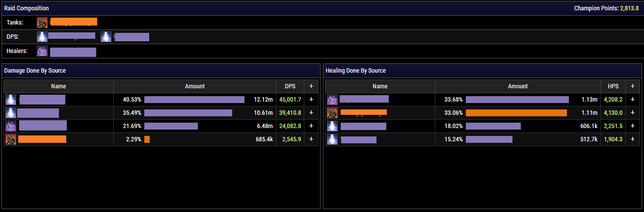Click the healer class icon in Raid Composition
The image size is (644, 212).
42,51
